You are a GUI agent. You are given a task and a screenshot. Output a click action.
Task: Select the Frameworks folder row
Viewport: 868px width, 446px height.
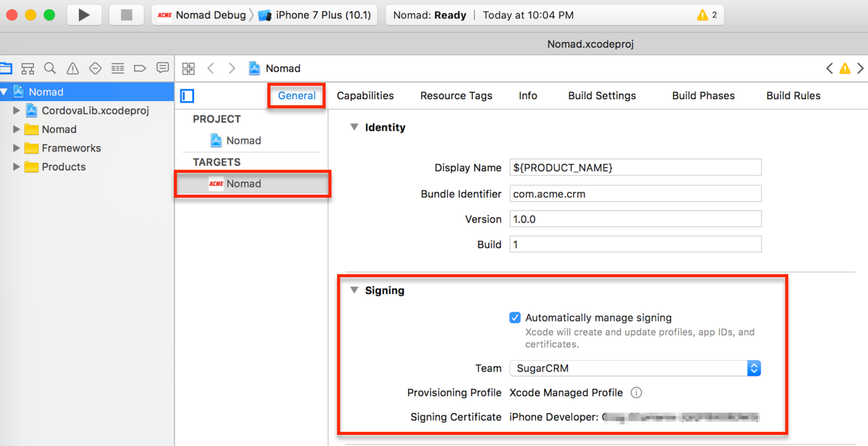click(x=87, y=148)
